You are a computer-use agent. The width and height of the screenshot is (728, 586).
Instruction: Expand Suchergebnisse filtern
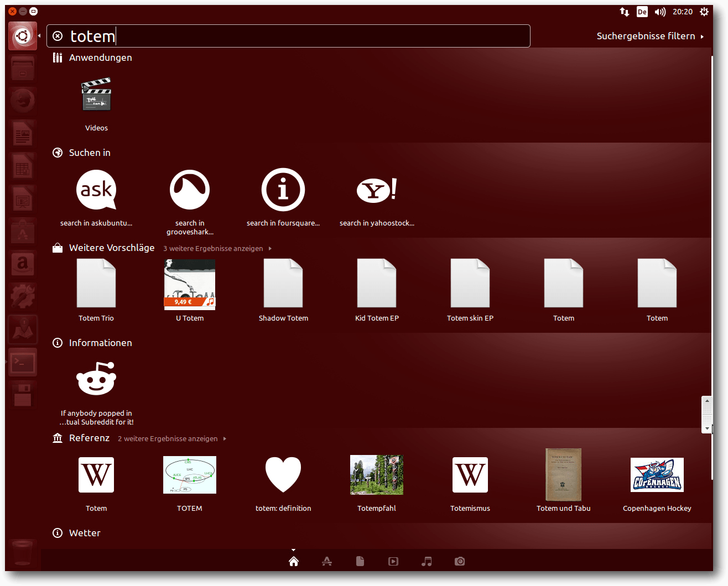click(650, 36)
